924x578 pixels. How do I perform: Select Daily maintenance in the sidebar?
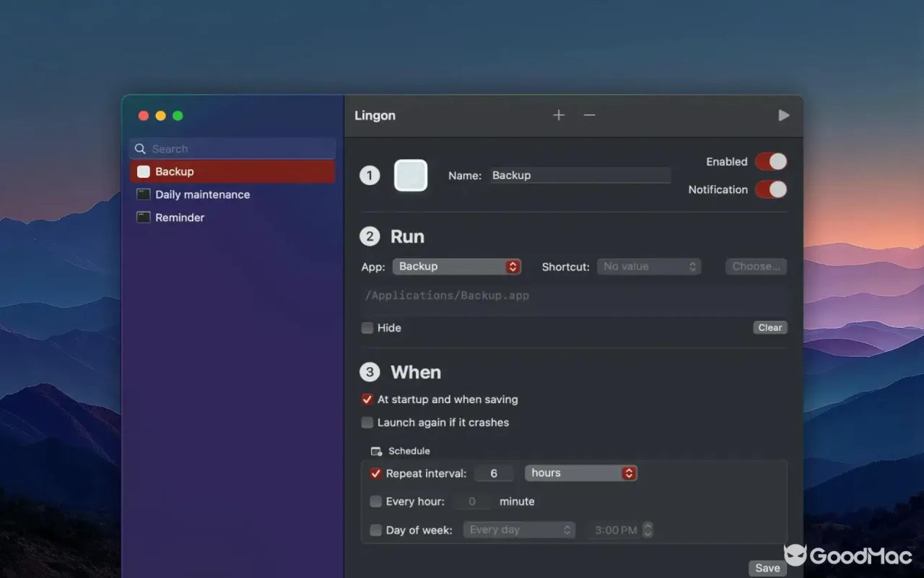click(x=232, y=194)
